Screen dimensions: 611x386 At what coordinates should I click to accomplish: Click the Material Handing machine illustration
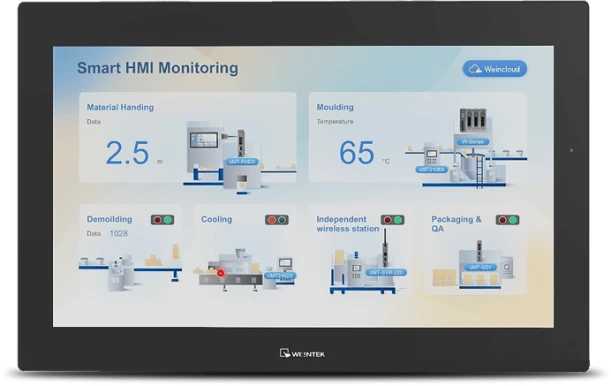240,158
